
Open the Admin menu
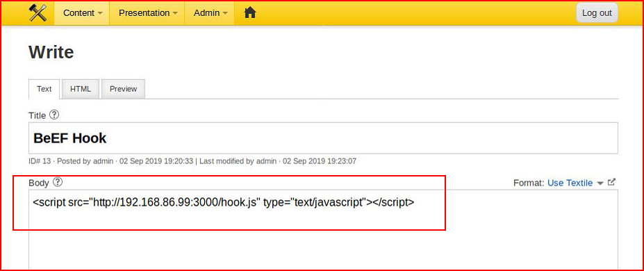click(210, 13)
